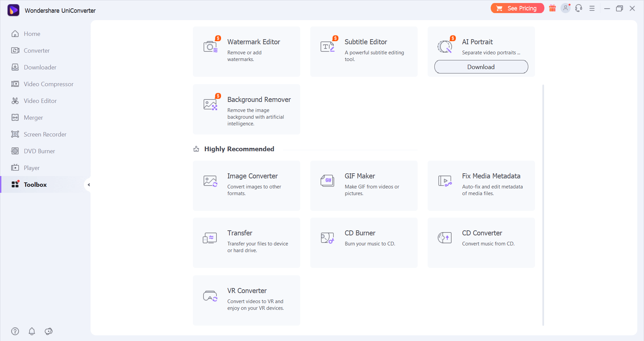This screenshot has height=341, width=644.
Task: Open DVD Burner label in sidebar
Action: coord(39,151)
